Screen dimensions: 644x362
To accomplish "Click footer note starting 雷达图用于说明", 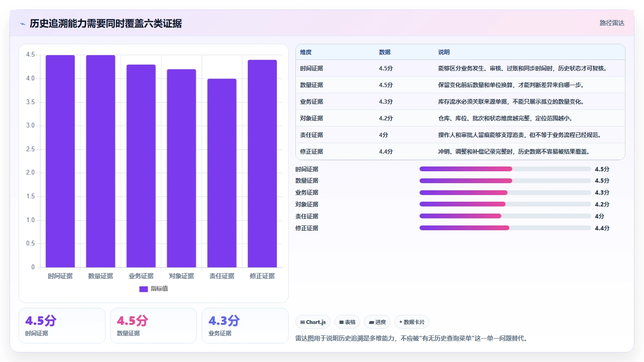I will pos(411,339).
